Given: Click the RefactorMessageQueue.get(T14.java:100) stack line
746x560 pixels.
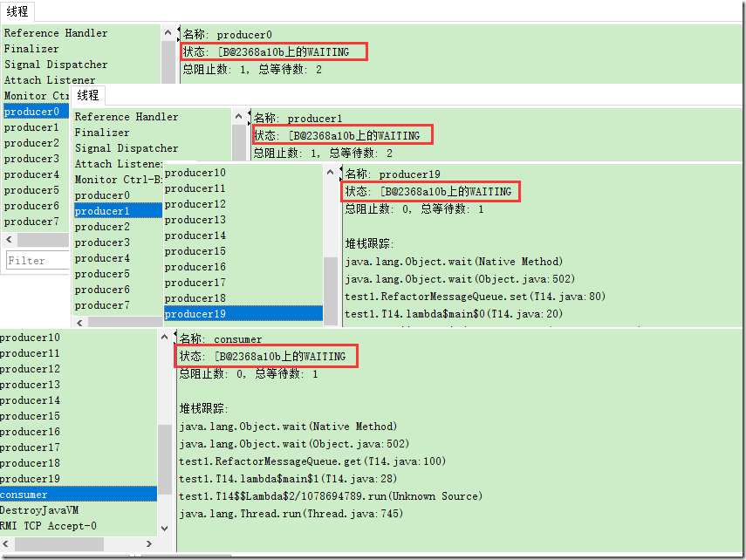Looking at the screenshot, I should 312,461.
